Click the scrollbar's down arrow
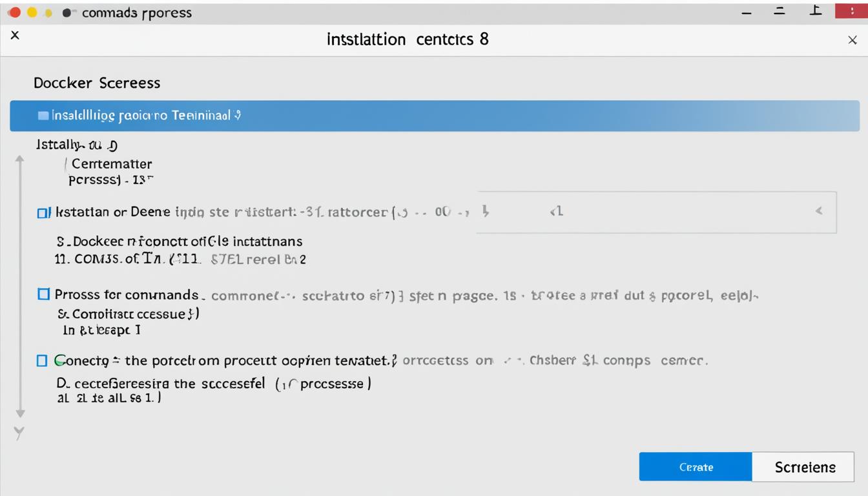868x496 pixels. (20, 413)
